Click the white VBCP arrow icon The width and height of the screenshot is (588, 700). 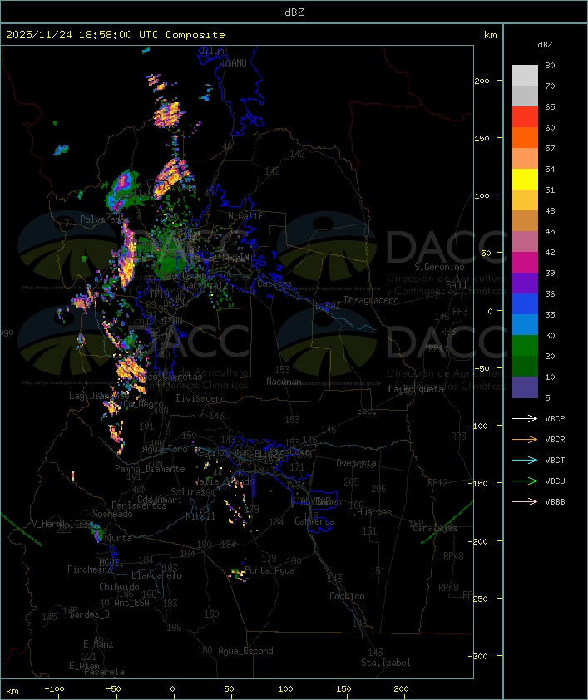point(525,418)
